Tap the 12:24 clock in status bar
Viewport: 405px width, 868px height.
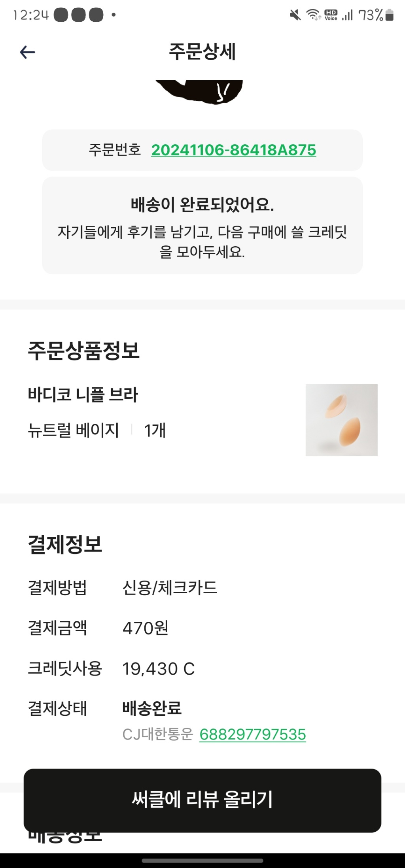pyautogui.click(x=31, y=15)
